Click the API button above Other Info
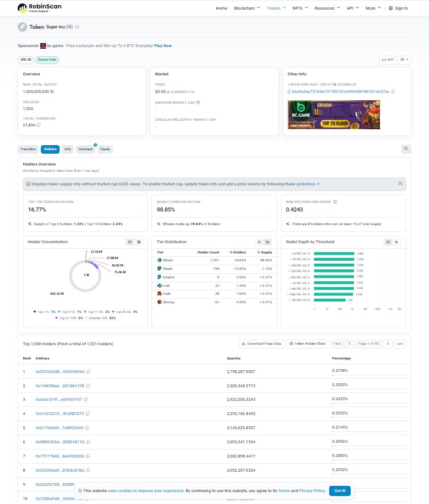Viewport: 429px width, 504px height. [x=388, y=60]
